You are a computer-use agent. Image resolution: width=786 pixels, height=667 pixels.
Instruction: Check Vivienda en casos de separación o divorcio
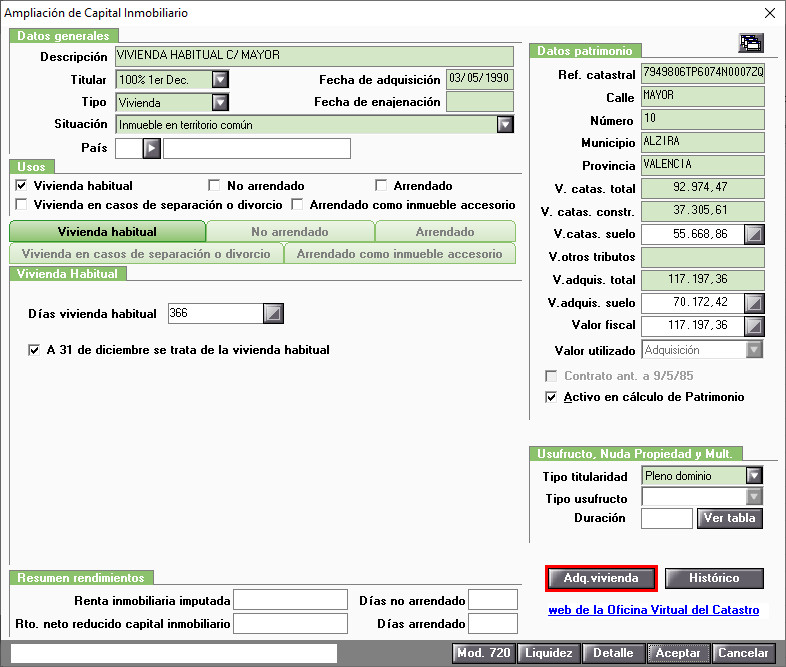(21, 204)
